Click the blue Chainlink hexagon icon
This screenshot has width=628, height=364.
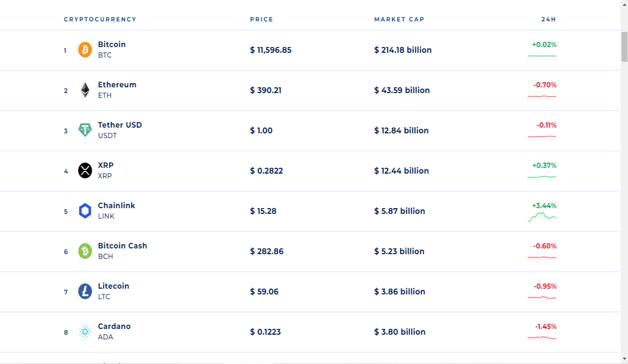tap(85, 211)
